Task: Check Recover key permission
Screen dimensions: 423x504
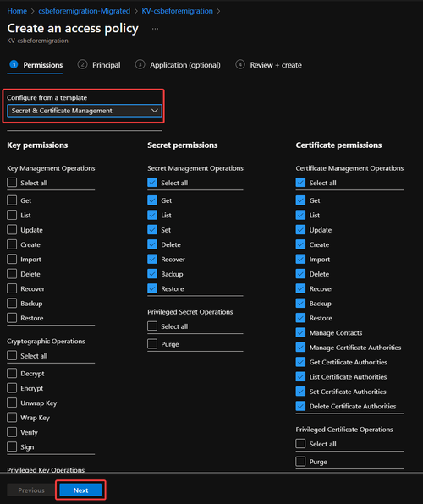Action: click(x=12, y=288)
